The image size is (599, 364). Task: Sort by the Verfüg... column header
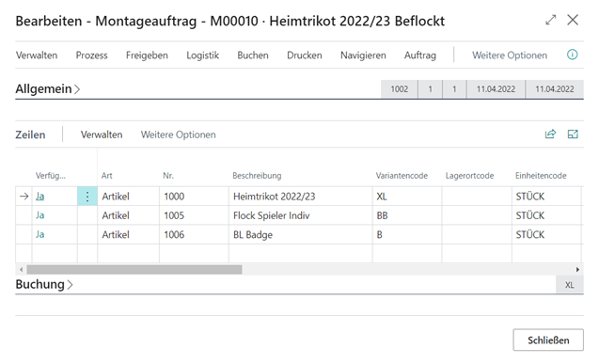tap(51, 176)
